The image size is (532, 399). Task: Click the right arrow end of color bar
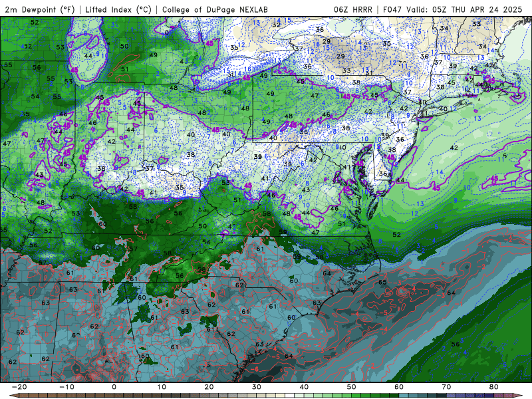click(x=519, y=396)
